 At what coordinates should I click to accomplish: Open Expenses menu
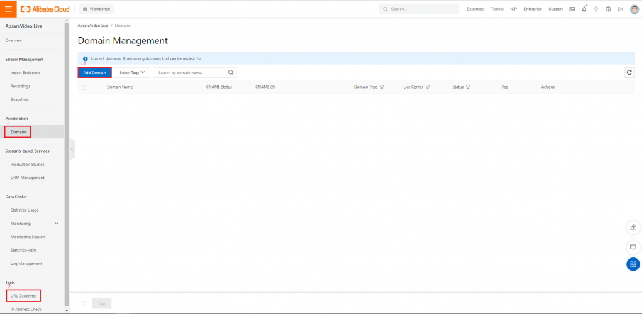[x=475, y=9]
